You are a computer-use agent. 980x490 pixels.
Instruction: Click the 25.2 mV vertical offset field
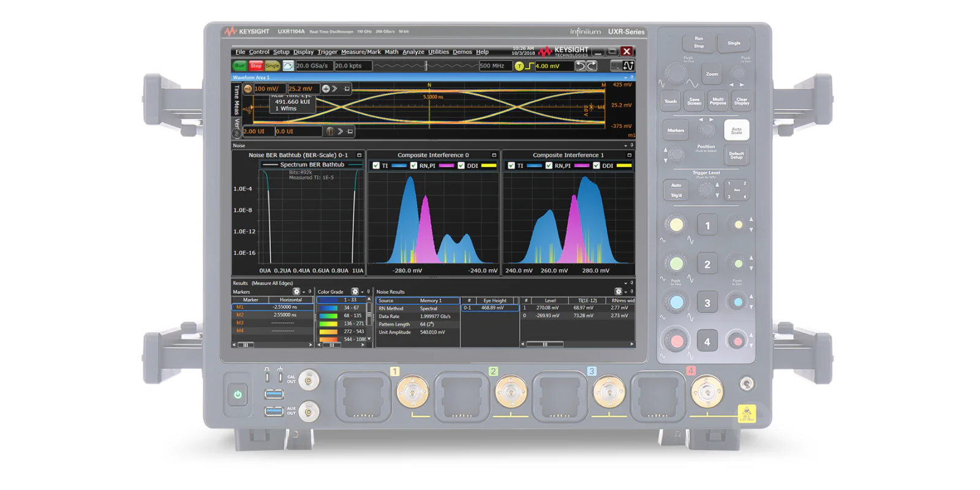pos(303,89)
